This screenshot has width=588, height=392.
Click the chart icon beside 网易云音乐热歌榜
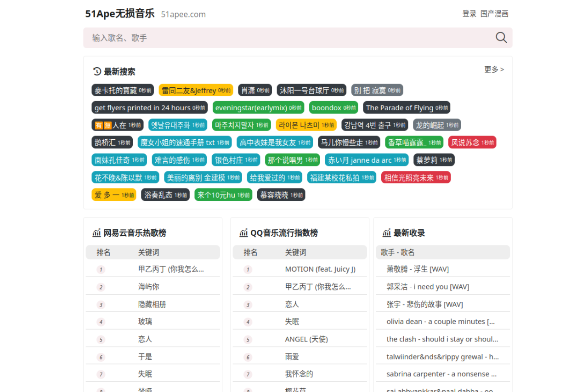pos(96,233)
